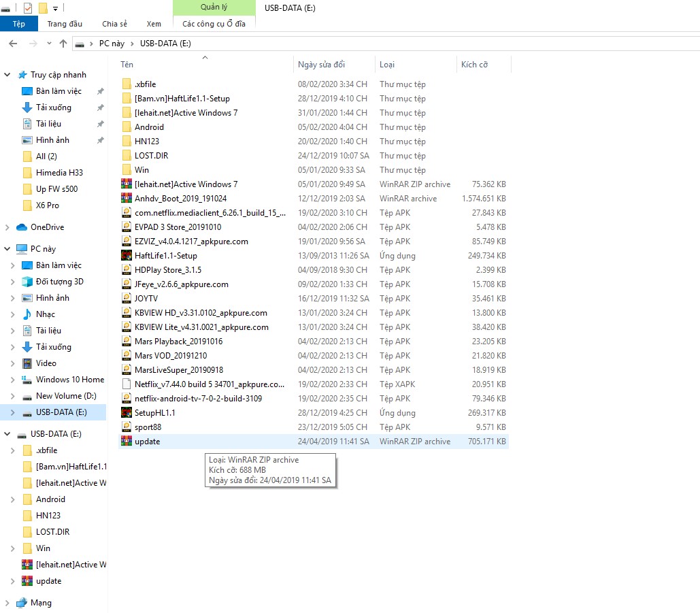The image size is (700, 613).
Task: Switch to the Xem ribbon tab
Action: [x=154, y=24]
